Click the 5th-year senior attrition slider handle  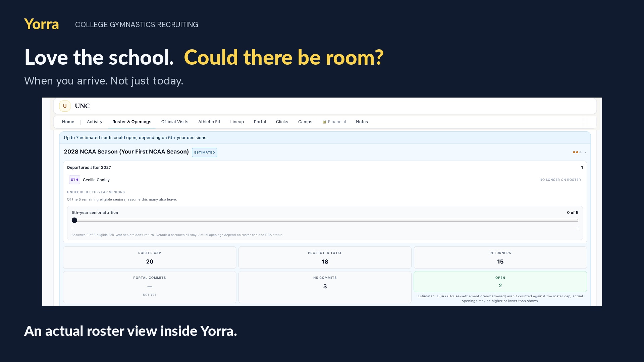click(x=74, y=220)
